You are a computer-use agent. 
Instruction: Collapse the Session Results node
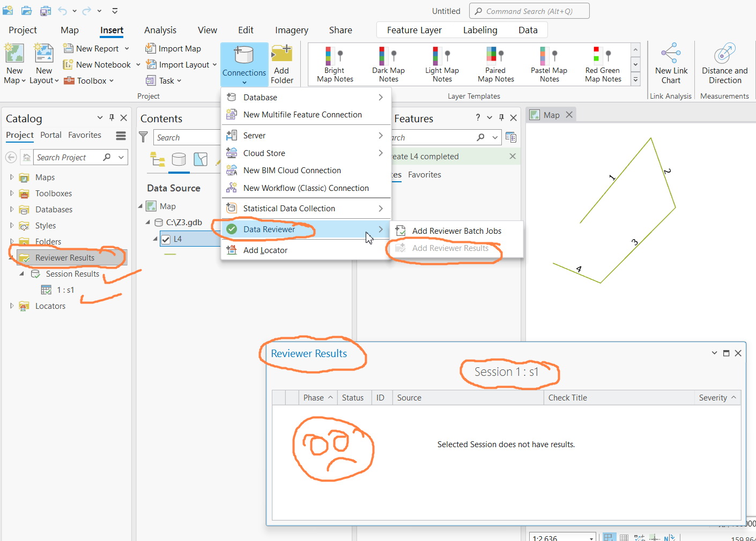click(x=22, y=273)
